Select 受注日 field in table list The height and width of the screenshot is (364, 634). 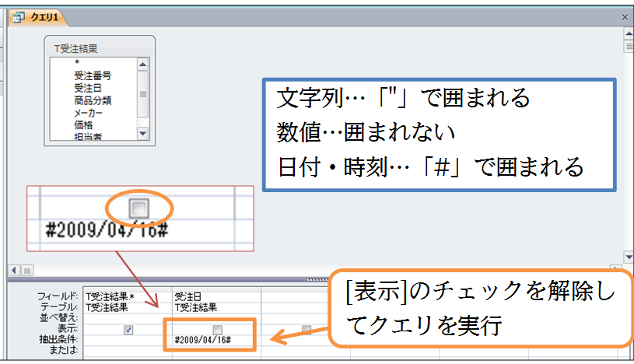click(x=89, y=87)
